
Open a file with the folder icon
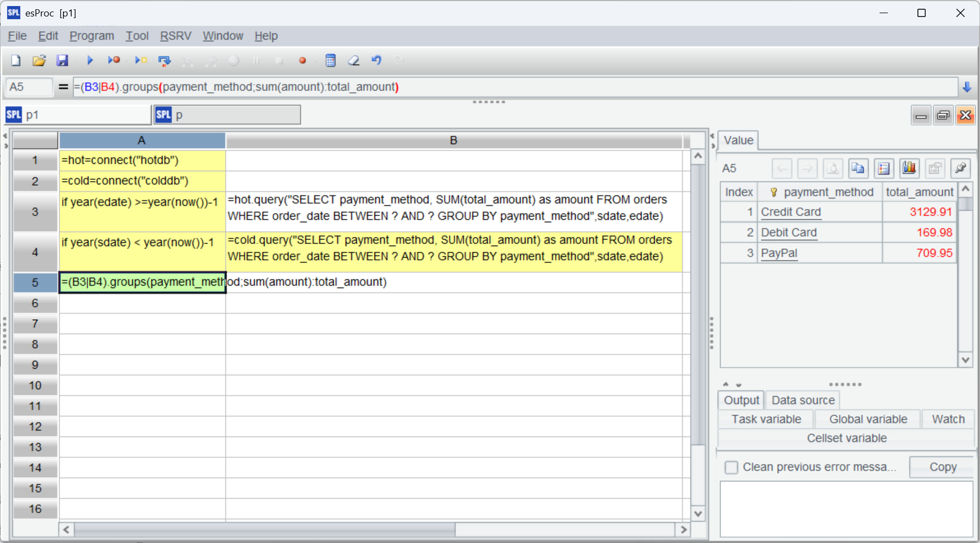[39, 60]
